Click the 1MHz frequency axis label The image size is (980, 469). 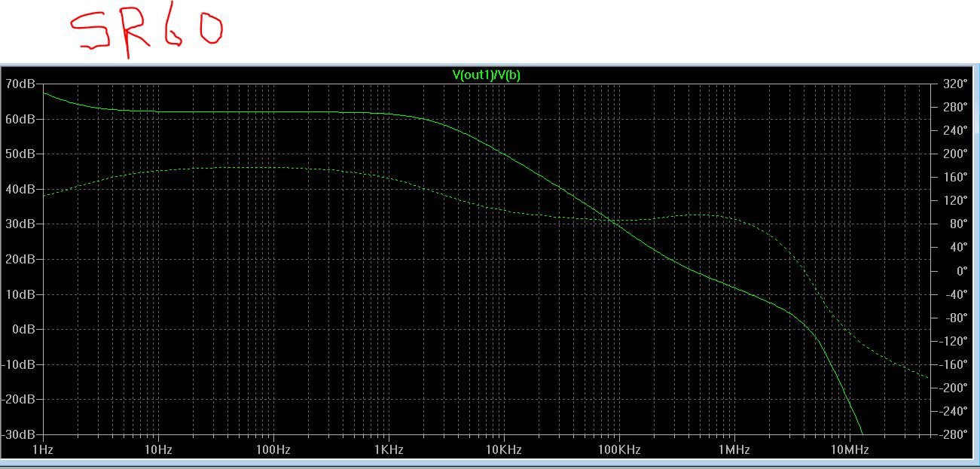[x=734, y=449]
